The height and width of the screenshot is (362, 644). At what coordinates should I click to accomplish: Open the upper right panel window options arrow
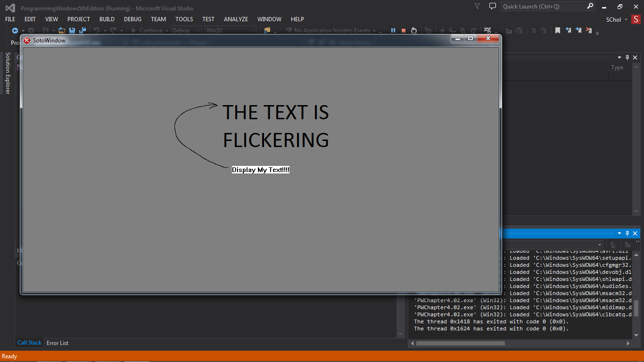click(619, 58)
